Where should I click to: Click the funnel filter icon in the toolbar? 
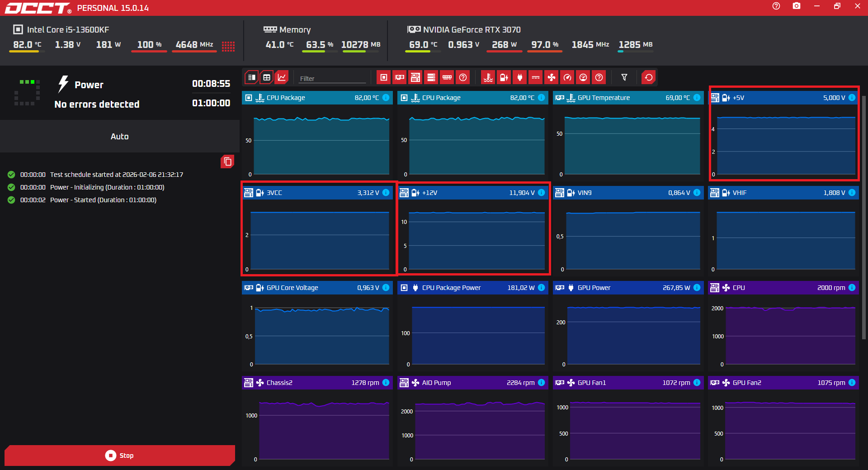click(x=624, y=77)
